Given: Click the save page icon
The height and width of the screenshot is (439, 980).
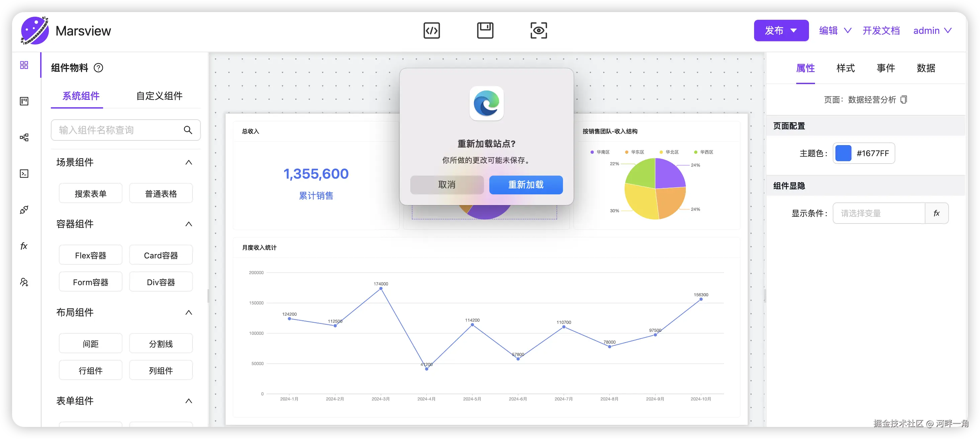Looking at the screenshot, I should point(485,30).
